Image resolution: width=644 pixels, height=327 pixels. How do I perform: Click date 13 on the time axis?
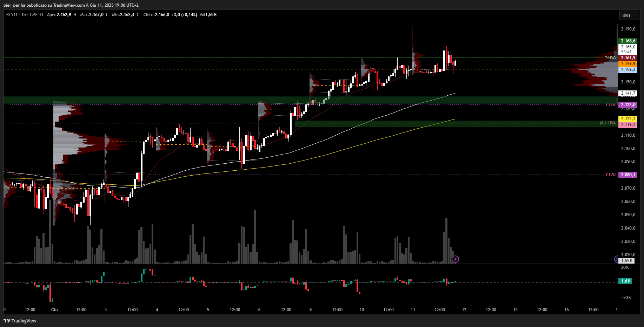pyautogui.click(x=516, y=310)
